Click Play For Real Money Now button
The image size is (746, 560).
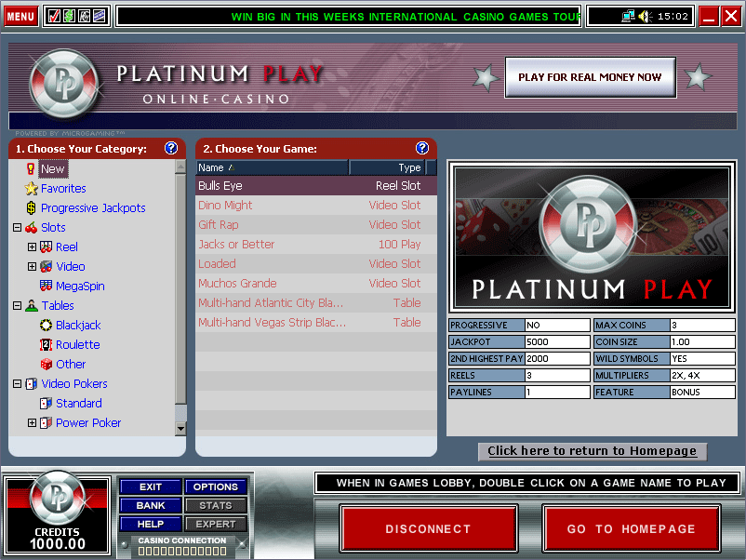point(591,77)
